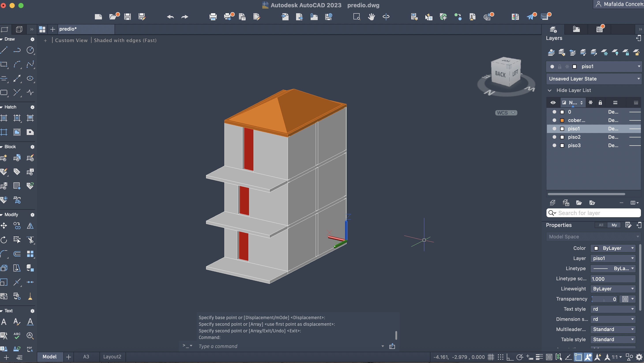Open the Unsaved Layer State dropdown
Screen dimensions: 644x363
click(x=593, y=79)
